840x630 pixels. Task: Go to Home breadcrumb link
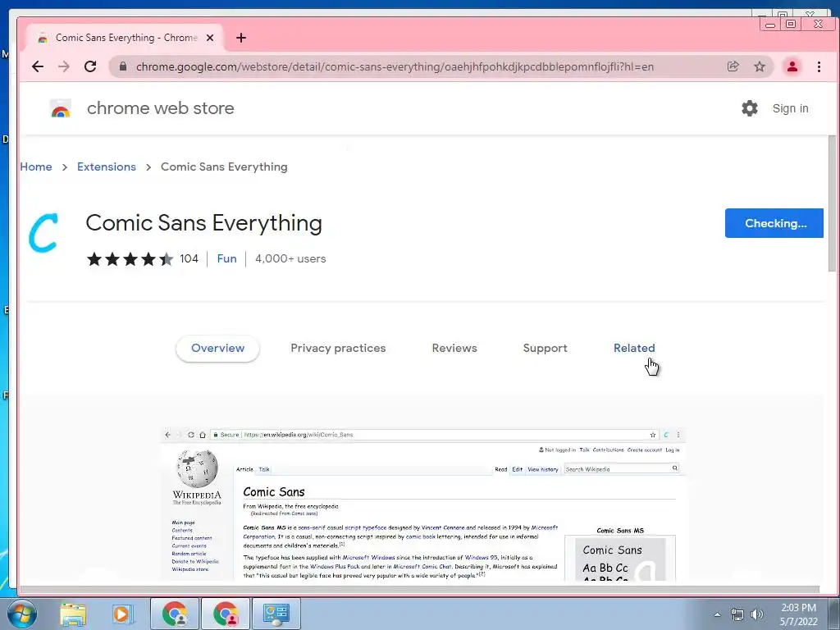[36, 167]
